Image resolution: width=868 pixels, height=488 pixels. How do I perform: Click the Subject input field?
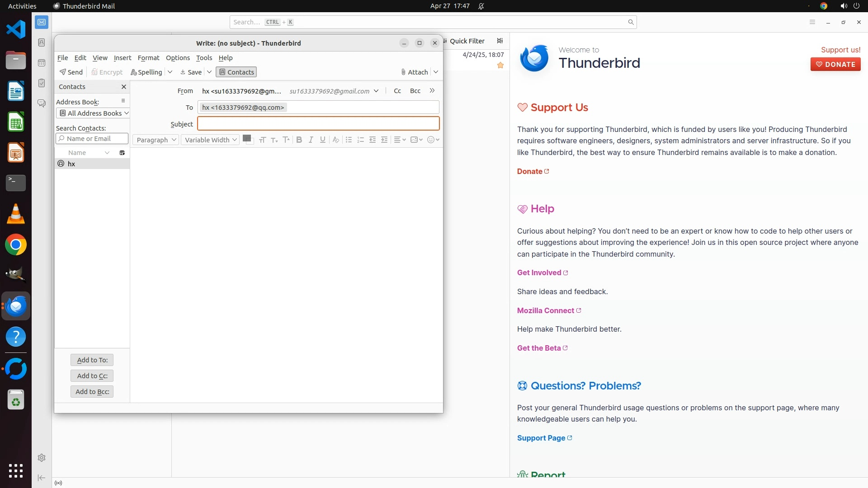[x=318, y=124]
